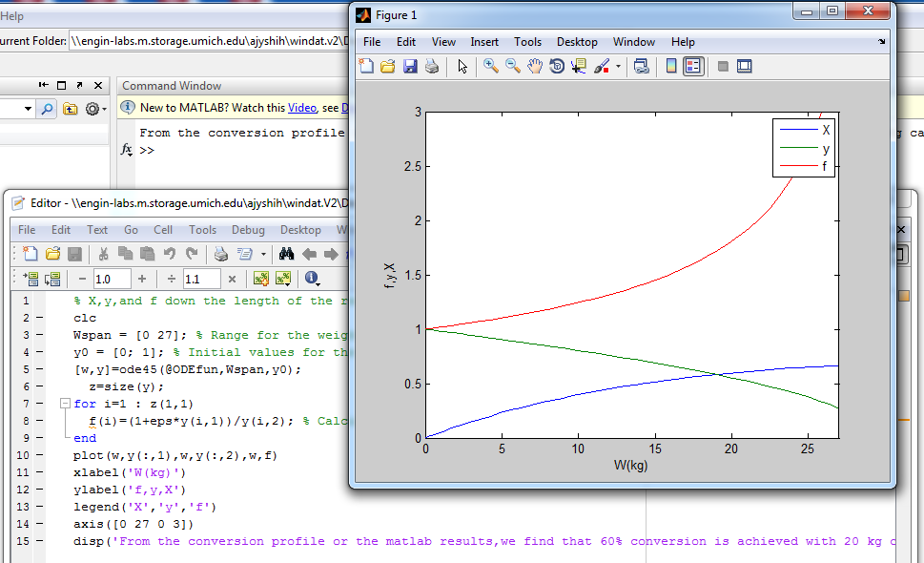The image size is (924, 563).
Task: Click New Figure icon in Figure 1 toolbar
Action: (x=366, y=66)
